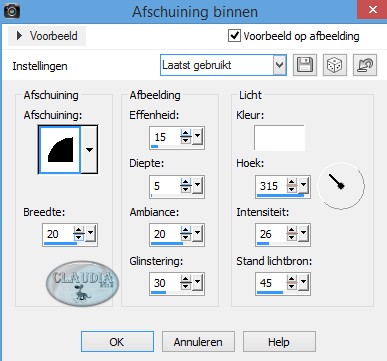Click the Intensiteit spinner arrows

coord(292,234)
